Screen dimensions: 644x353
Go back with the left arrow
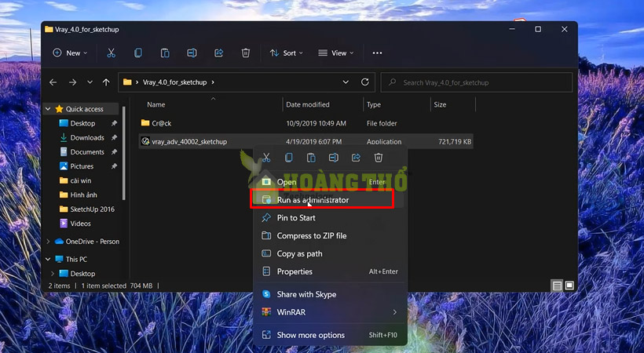tap(53, 82)
